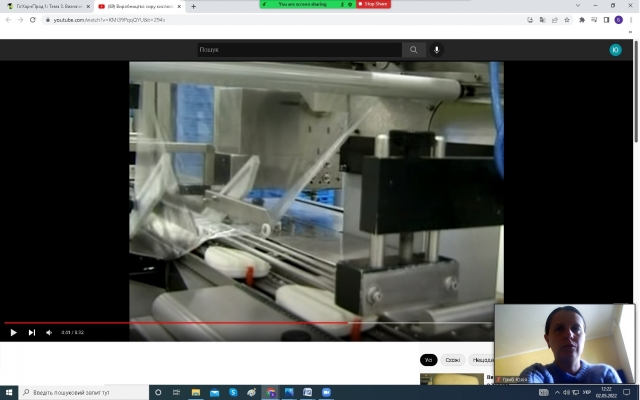Viewport: 640px width, 400px height.
Task: Play the YouTube video
Action: pyautogui.click(x=13, y=332)
